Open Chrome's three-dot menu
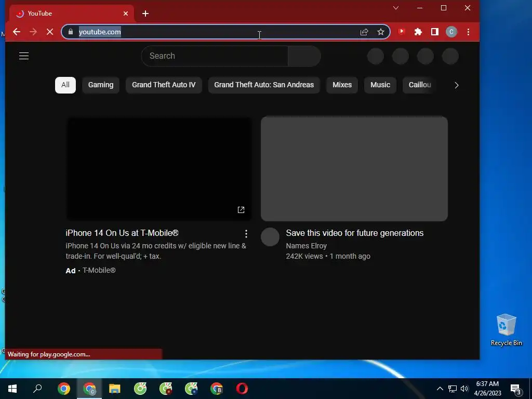532x399 pixels. (x=468, y=32)
